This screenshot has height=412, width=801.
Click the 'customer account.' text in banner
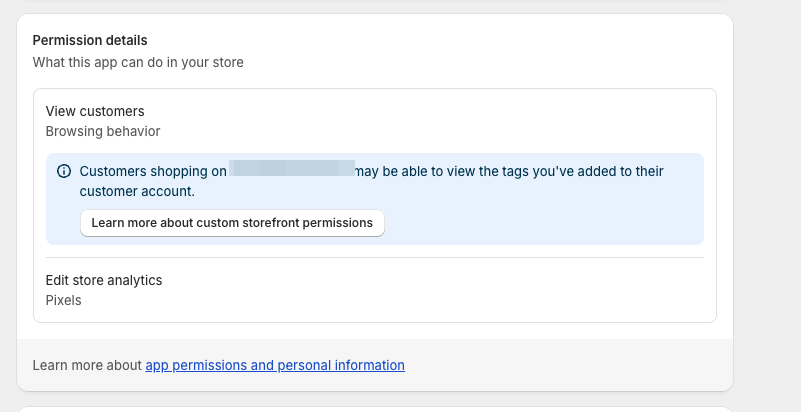tap(137, 191)
